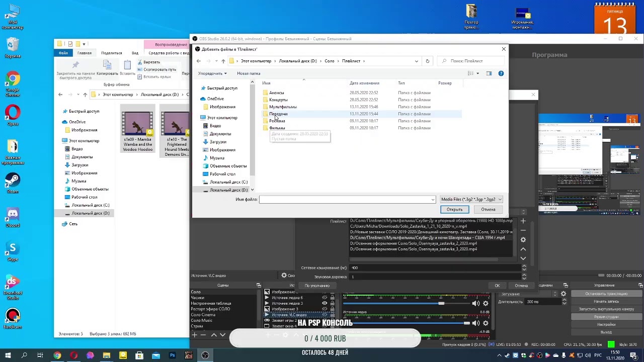The height and width of the screenshot is (362, 644).
Task: Expand the address bar path history
Action: click(x=416, y=61)
